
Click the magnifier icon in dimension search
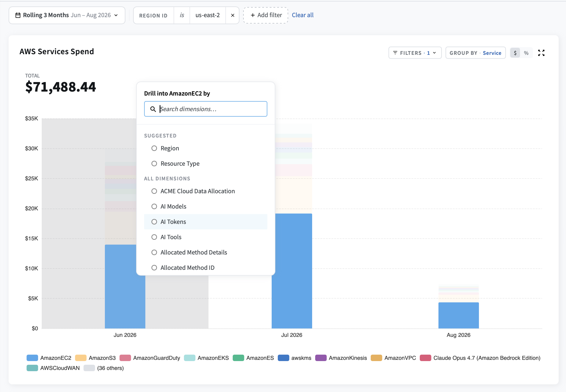click(x=153, y=109)
